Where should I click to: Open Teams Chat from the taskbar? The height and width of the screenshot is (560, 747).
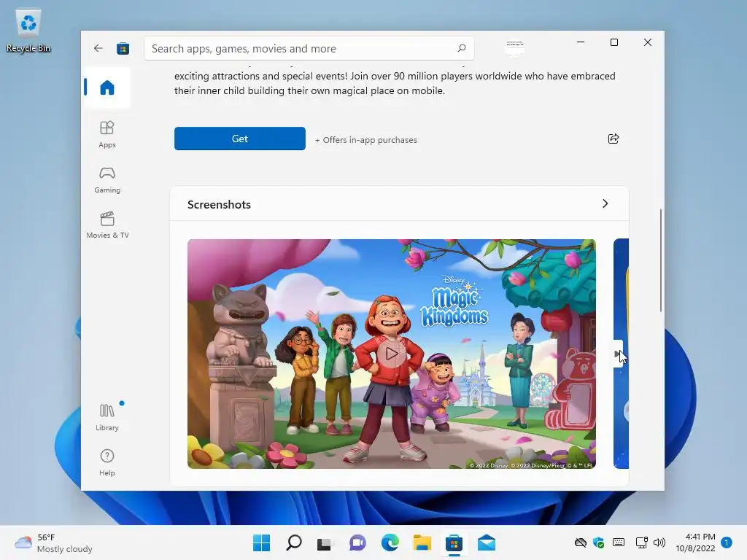[357, 542]
